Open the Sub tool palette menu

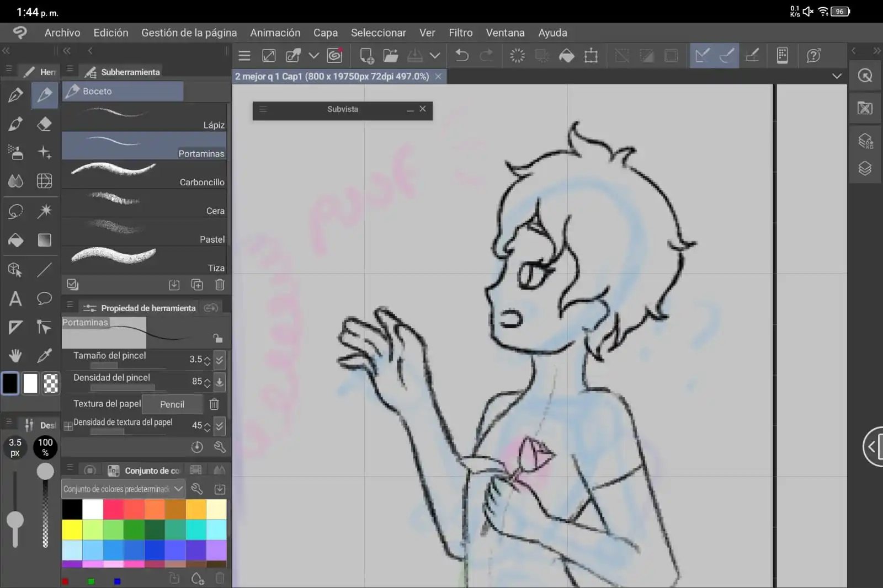click(70, 70)
